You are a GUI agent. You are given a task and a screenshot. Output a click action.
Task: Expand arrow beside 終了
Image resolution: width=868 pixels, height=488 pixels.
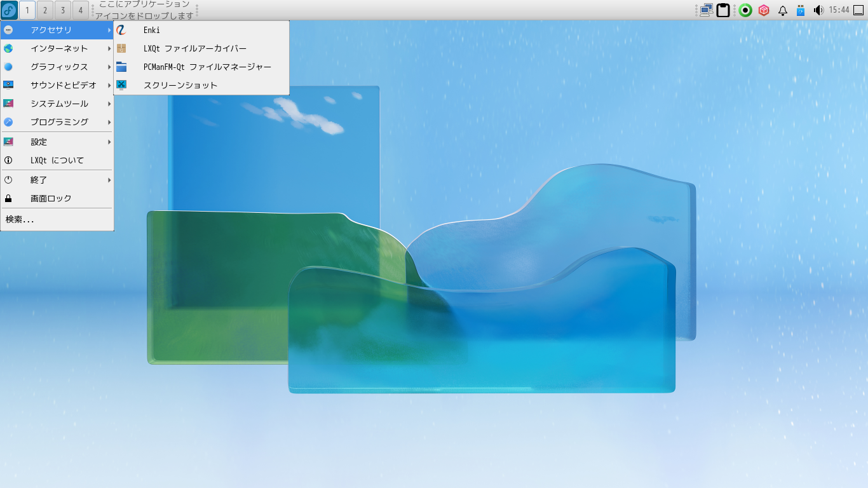pos(109,180)
